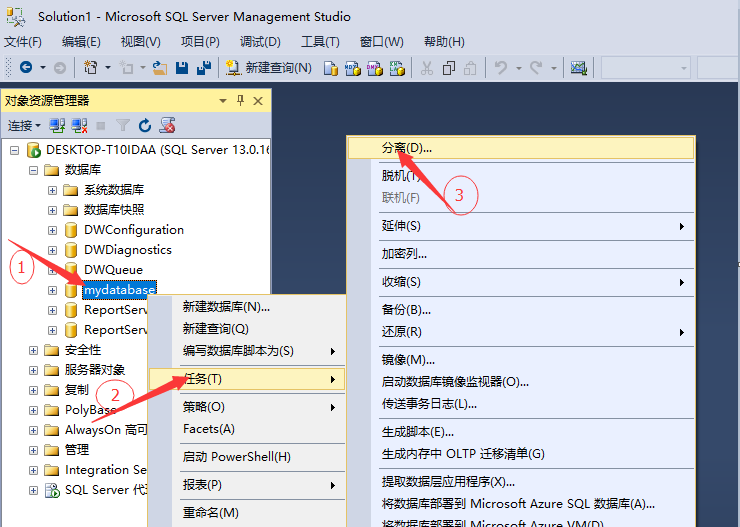
Task: Open the 连接 dropdown
Action: click(x=24, y=125)
